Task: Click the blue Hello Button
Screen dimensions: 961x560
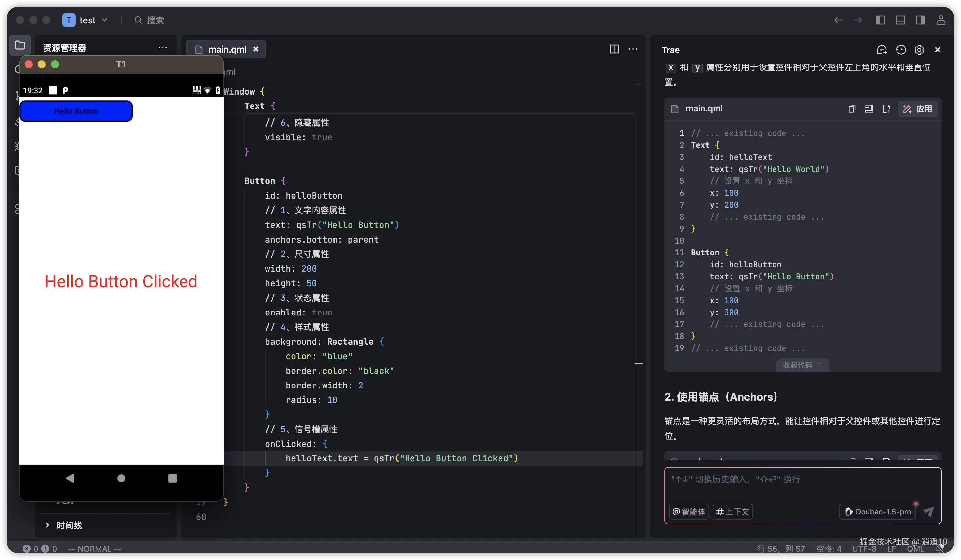Action: click(76, 111)
